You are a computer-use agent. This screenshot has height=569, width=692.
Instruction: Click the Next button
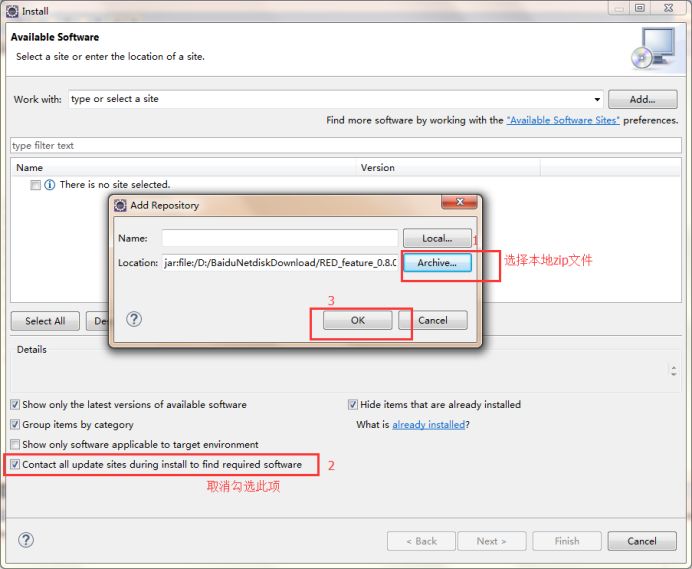click(492, 541)
